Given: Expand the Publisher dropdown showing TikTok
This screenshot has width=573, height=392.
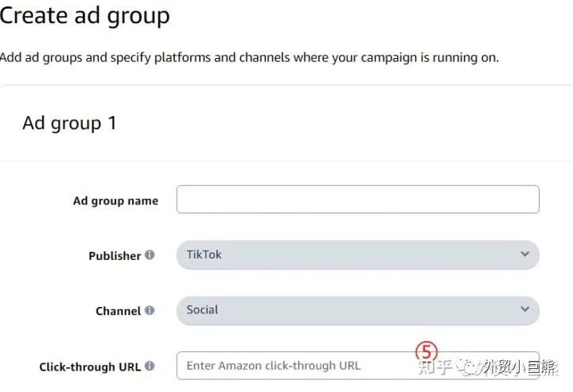Looking at the screenshot, I should click(357, 255).
